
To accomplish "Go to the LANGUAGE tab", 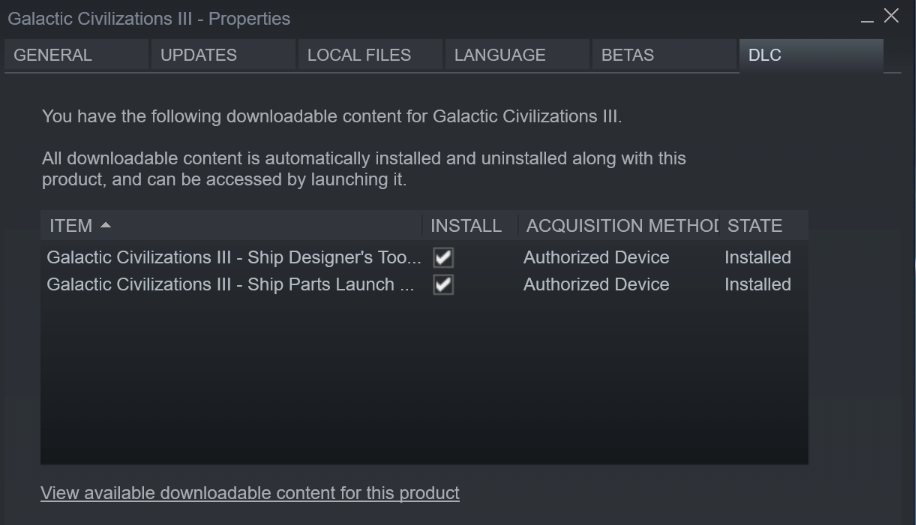I will coord(500,55).
